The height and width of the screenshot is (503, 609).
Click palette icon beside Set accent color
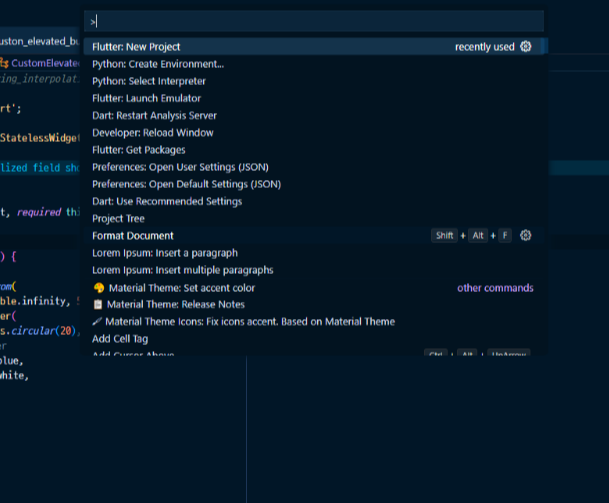99,288
